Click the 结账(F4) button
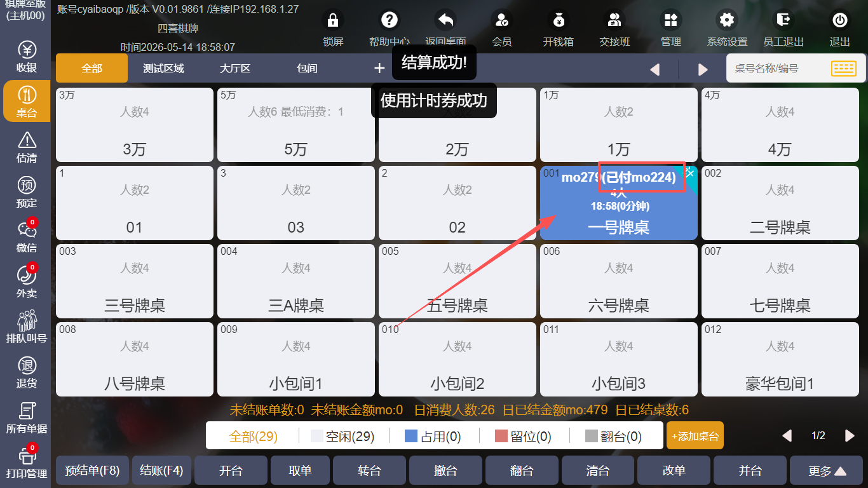Viewport: 868px width, 488px height. pyautogui.click(x=161, y=471)
